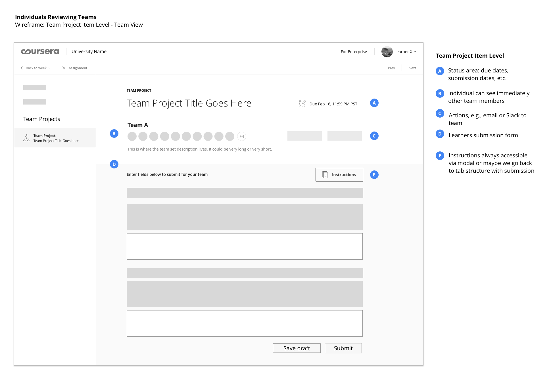
Task: Open the Instructions button
Action: [339, 175]
